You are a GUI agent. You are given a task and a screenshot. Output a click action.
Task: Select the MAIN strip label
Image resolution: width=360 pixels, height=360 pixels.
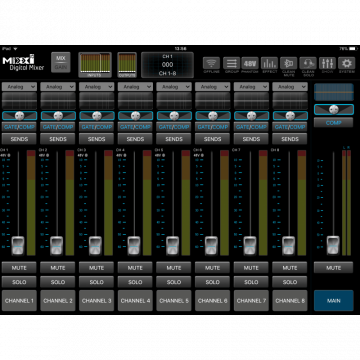point(334,301)
